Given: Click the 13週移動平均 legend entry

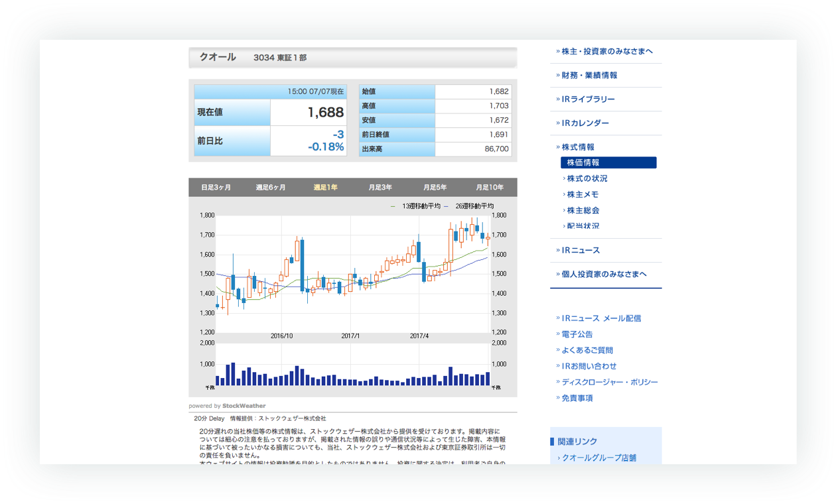Looking at the screenshot, I should (421, 206).
